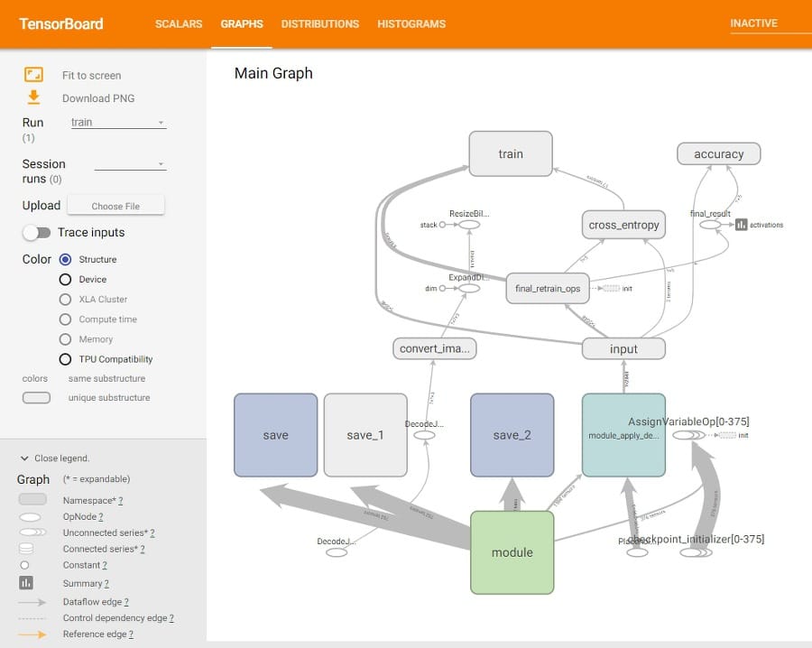
Task: Select the Structure color radio button
Action: (x=65, y=260)
